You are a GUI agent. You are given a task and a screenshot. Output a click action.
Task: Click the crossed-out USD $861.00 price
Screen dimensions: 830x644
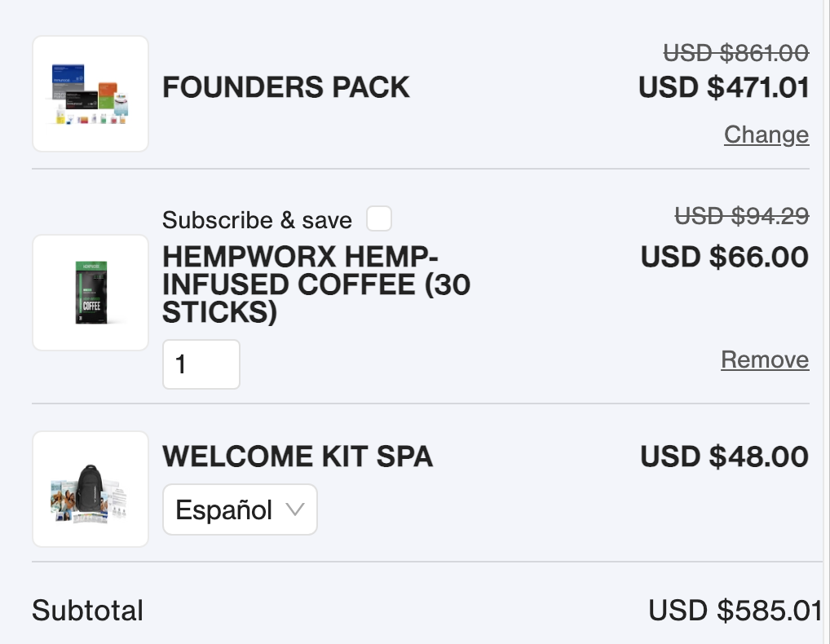735,53
